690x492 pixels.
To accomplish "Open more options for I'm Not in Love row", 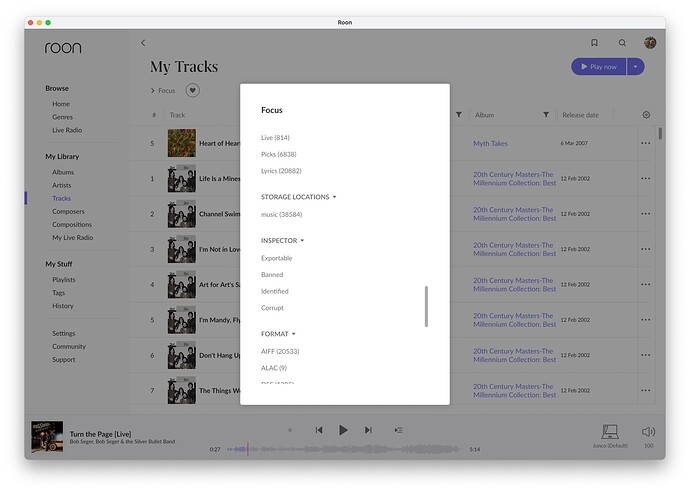I will (646, 249).
